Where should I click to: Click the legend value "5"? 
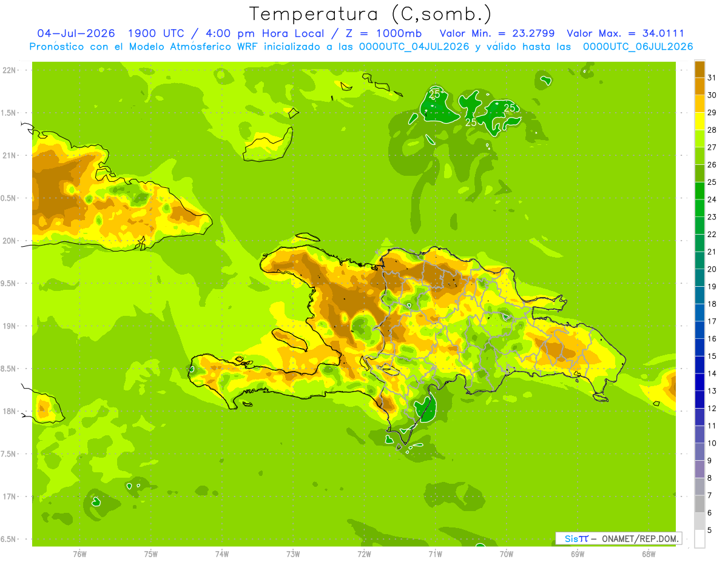pos(710,530)
